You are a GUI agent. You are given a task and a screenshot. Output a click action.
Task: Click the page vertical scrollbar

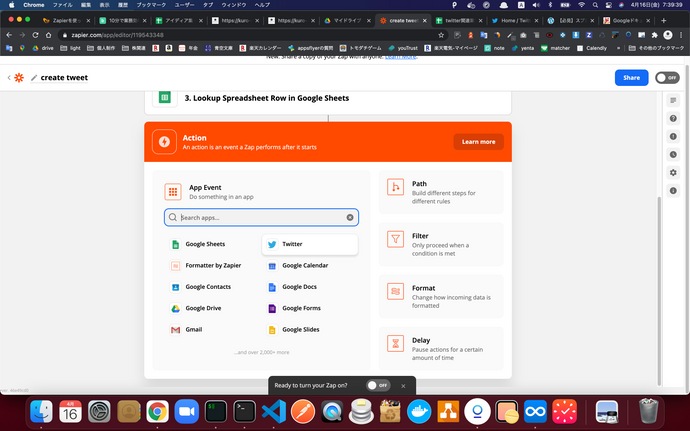tap(658, 291)
